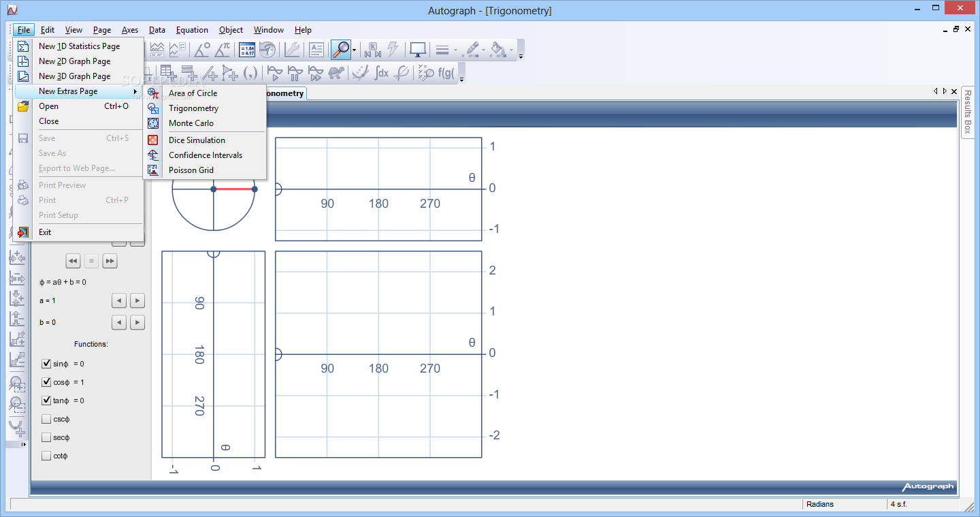Open the Results Box side tab
The image size is (980, 517).
[x=968, y=112]
